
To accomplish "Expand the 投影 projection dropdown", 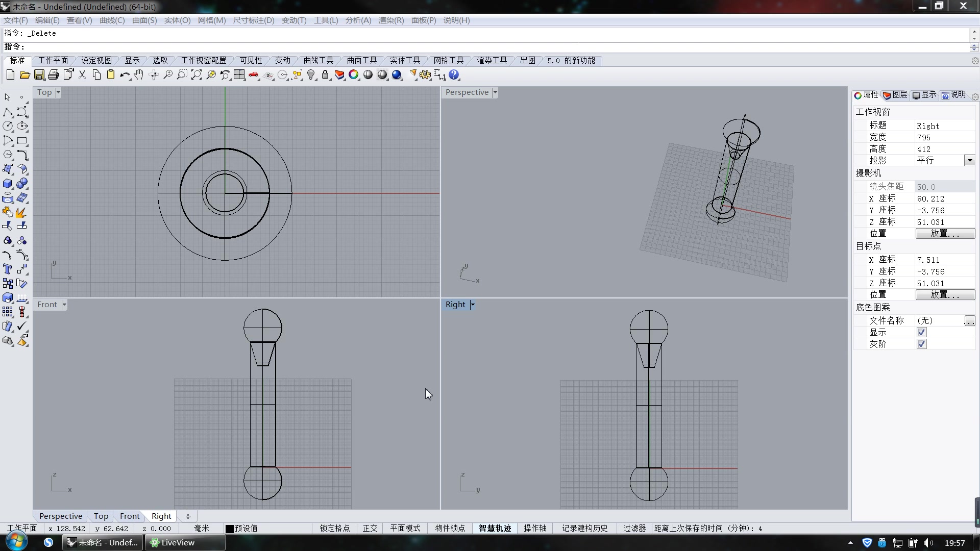I will pyautogui.click(x=969, y=161).
